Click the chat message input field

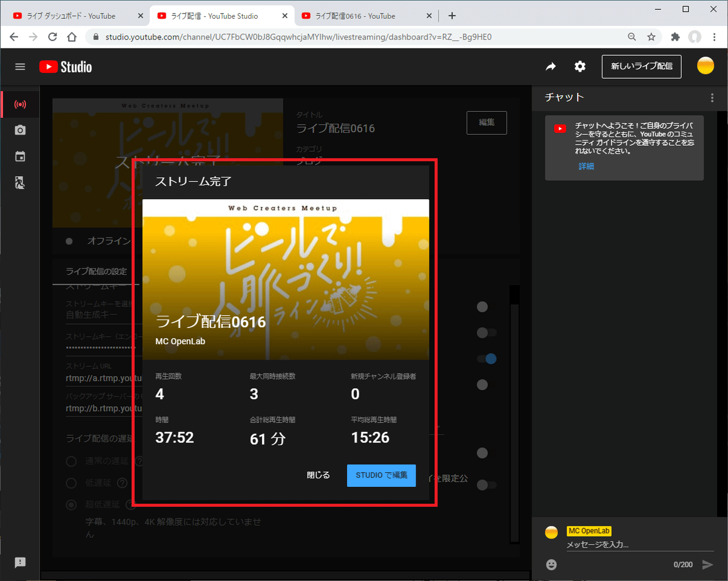(640, 545)
